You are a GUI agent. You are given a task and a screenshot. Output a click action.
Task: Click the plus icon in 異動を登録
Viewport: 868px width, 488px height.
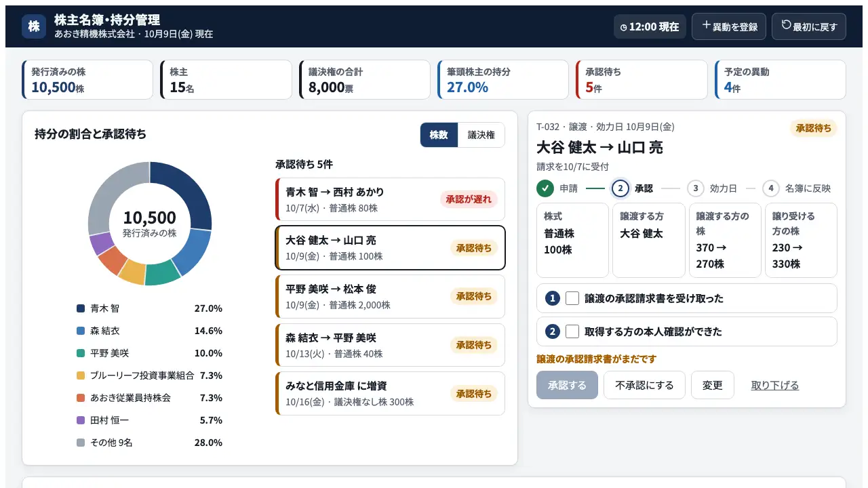(707, 25)
